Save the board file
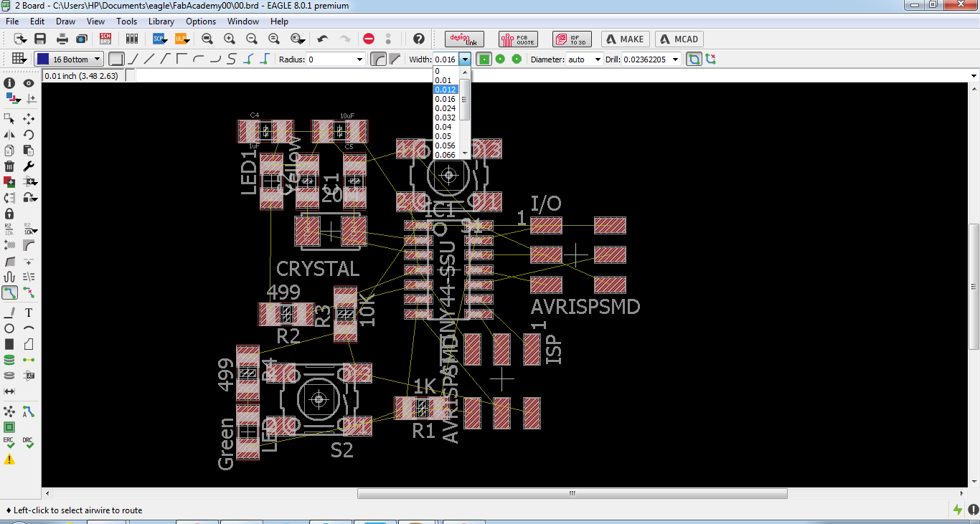The image size is (980, 524). tap(40, 39)
